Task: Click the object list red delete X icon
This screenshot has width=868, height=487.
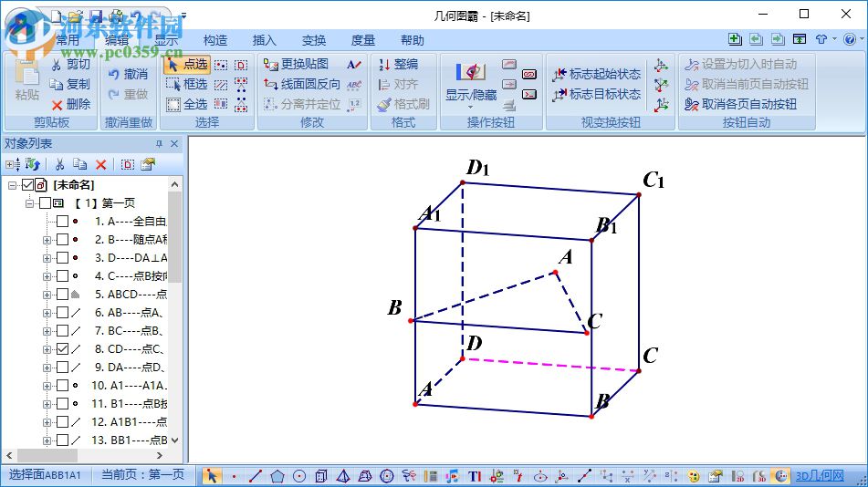Action: click(x=100, y=164)
